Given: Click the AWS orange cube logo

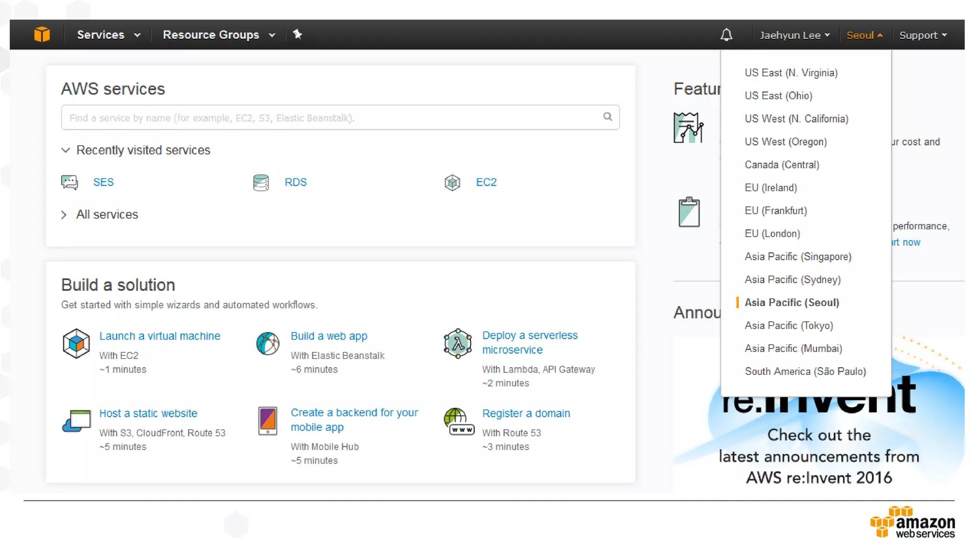Looking at the screenshot, I should (x=42, y=34).
